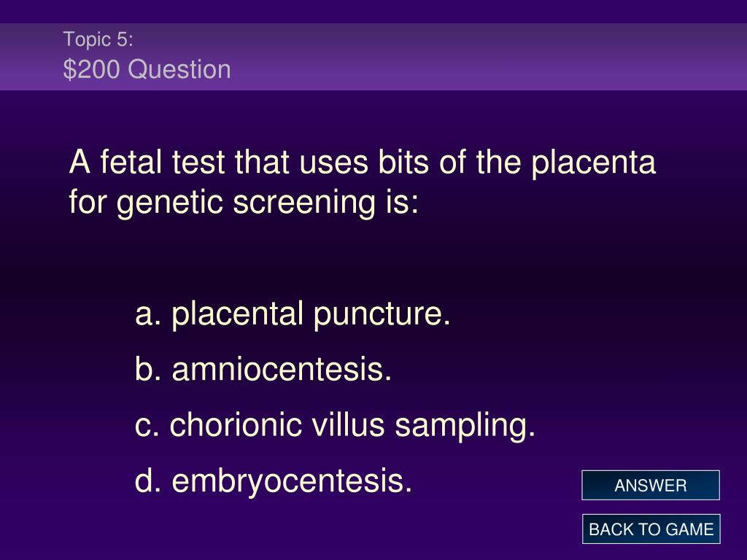The image size is (747, 560).
Task: Click the 'a.' letter marker
Action: (148, 315)
